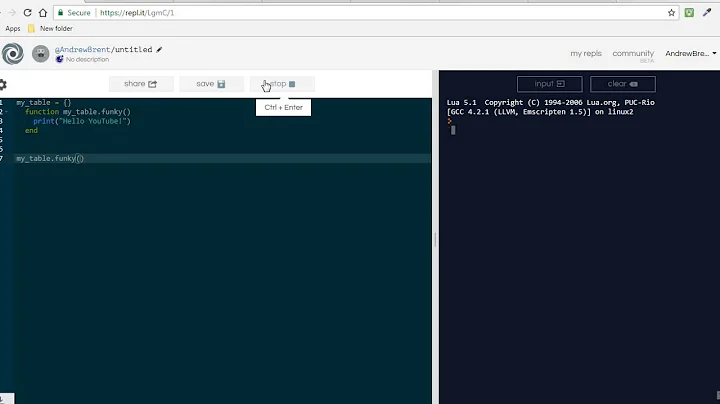Click the function my_table.funky() line
This screenshot has width=720, height=404.
pos(78,112)
